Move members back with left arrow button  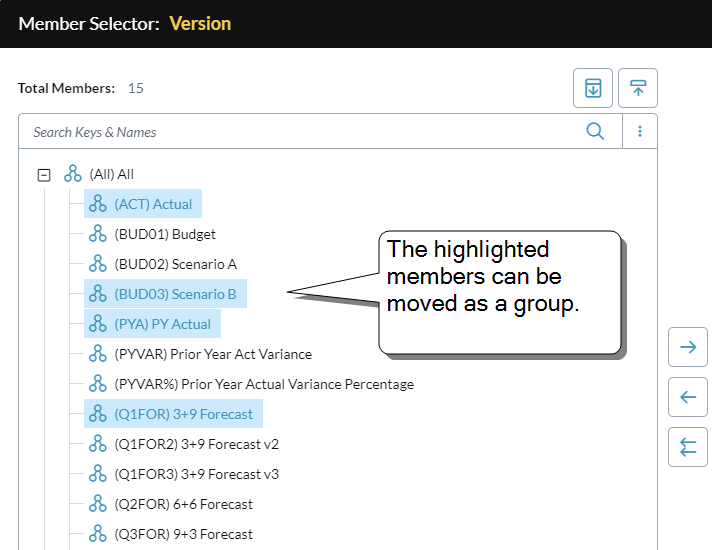[688, 397]
